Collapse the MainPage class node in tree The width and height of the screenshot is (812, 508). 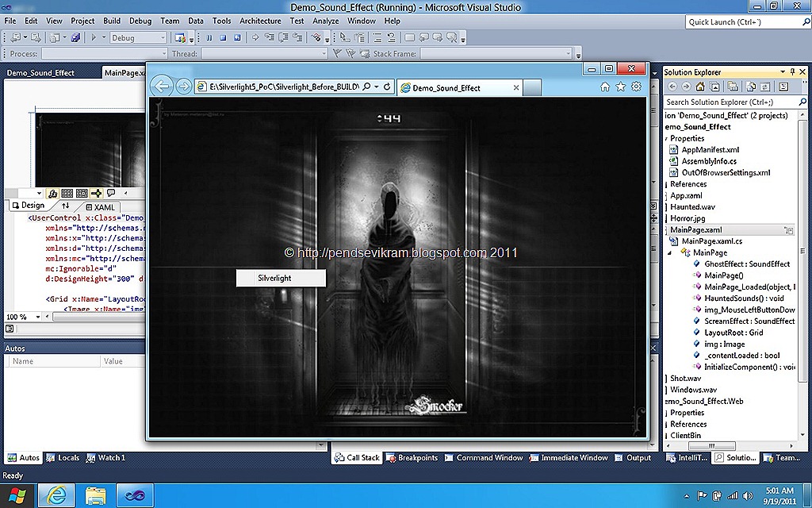669,252
